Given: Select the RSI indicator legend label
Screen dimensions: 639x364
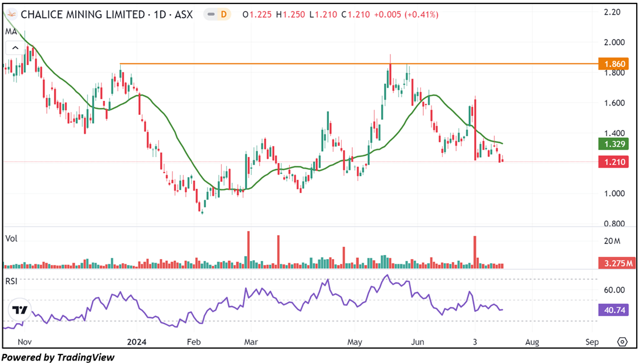Looking at the screenshot, I should tap(11, 281).
